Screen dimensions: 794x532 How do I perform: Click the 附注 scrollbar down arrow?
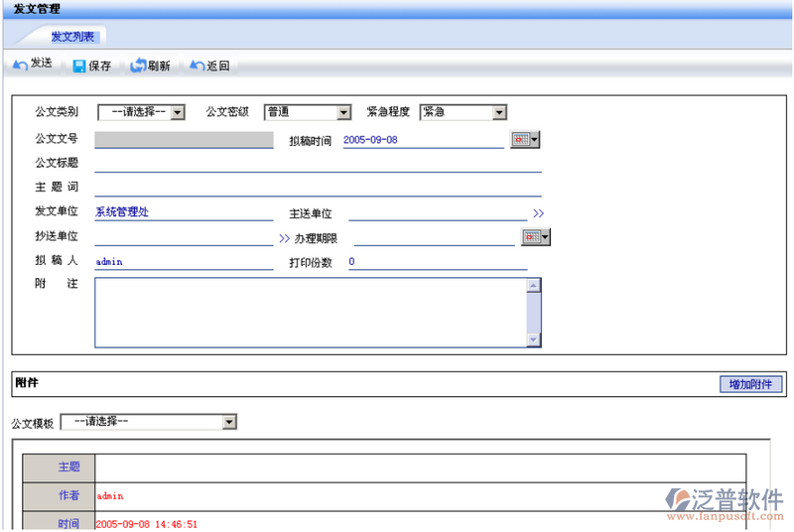(x=534, y=339)
